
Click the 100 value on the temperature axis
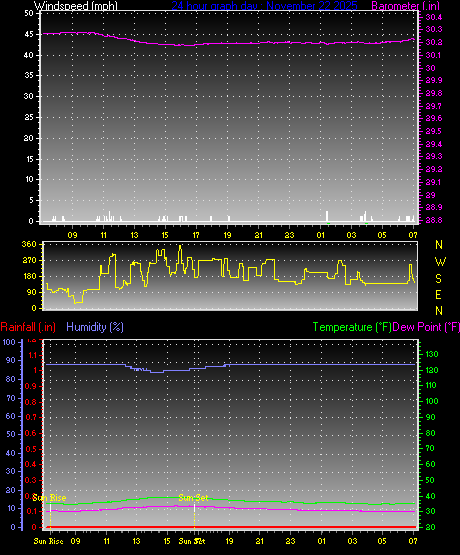point(432,401)
